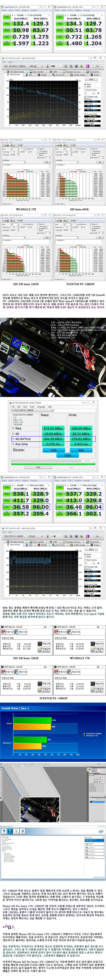Screen dimensions: 106x980
Task: Click 4K QD32 button in CrystalDiskMark showing 1.480
Action: [60, 43]
